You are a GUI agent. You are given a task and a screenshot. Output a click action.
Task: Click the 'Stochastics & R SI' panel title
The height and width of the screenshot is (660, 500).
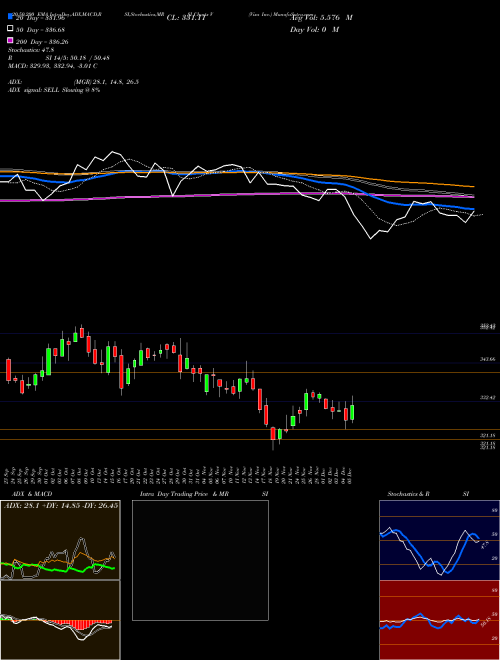tap(428, 494)
